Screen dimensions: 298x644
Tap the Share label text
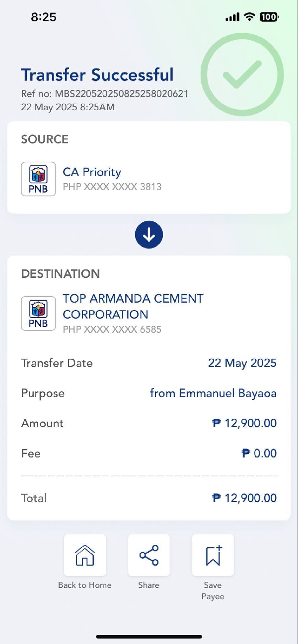149,585
